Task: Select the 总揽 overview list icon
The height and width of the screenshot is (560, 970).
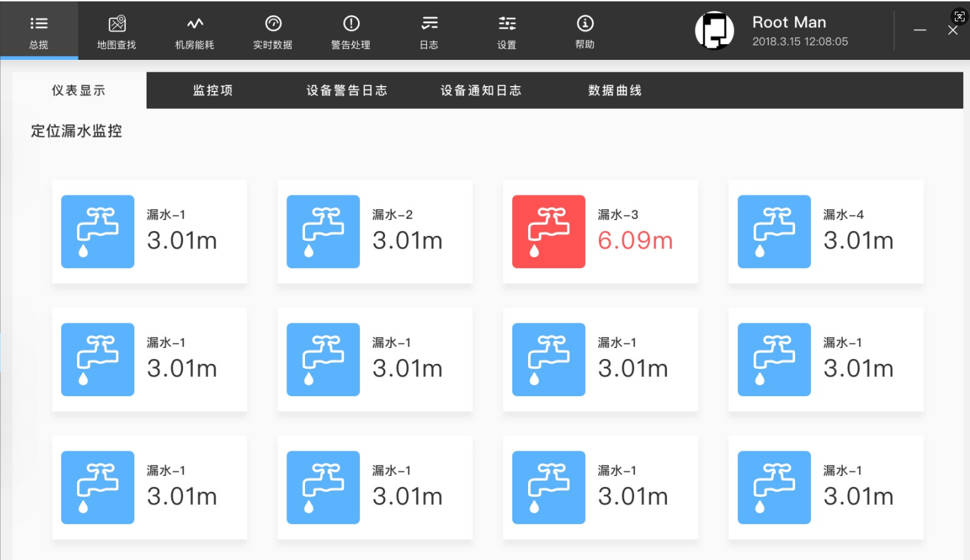Action: pos(39,25)
